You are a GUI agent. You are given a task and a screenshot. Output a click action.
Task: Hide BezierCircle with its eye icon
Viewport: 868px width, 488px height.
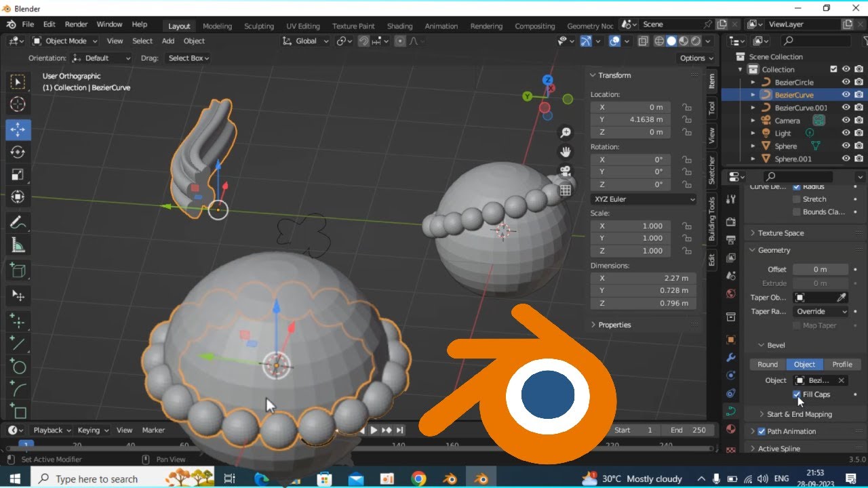pos(846,82)
